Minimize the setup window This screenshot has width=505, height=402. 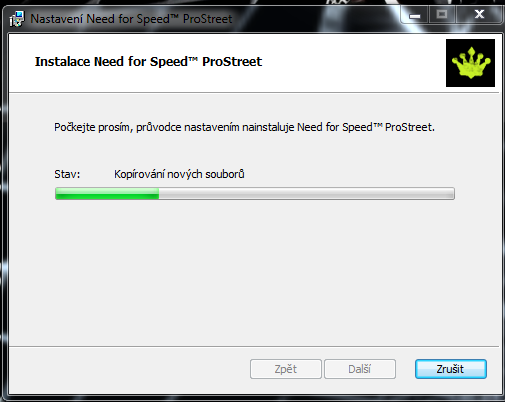tap(415, 15)
